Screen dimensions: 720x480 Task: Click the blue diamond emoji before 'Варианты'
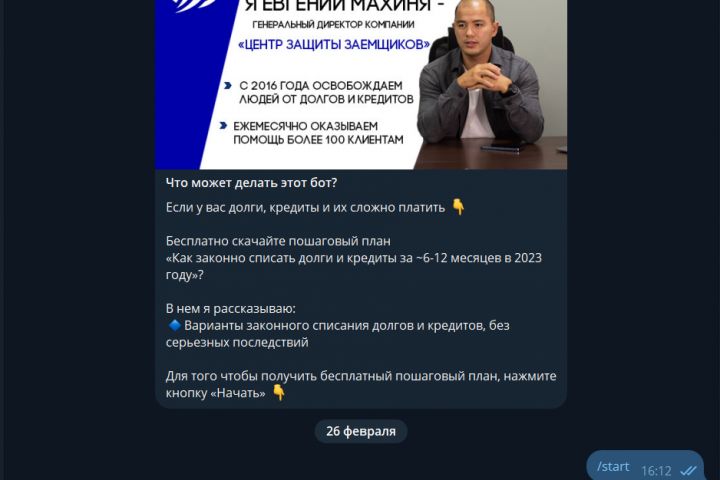click(174, 325)
